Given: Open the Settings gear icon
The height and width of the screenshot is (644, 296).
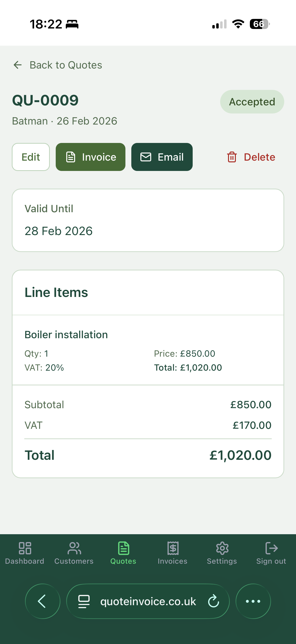Looking at the screenshot, I should pos(222,548).
